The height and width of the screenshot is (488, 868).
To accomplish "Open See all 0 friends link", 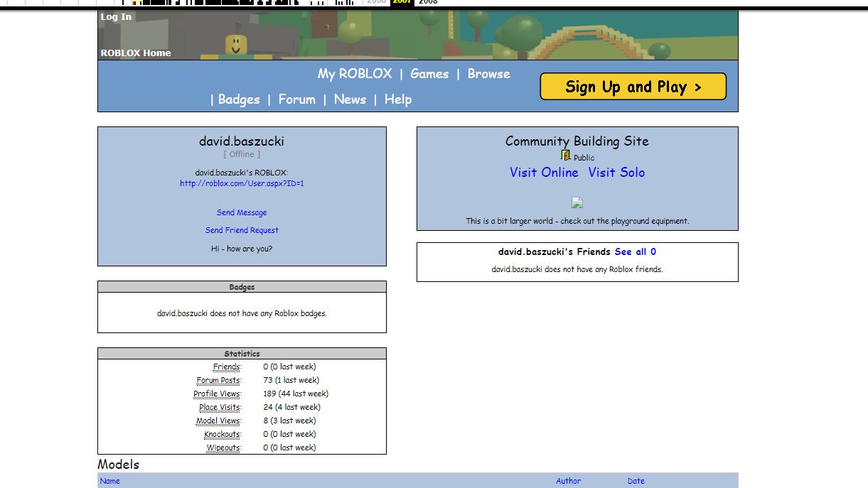I will click(636, 251).
